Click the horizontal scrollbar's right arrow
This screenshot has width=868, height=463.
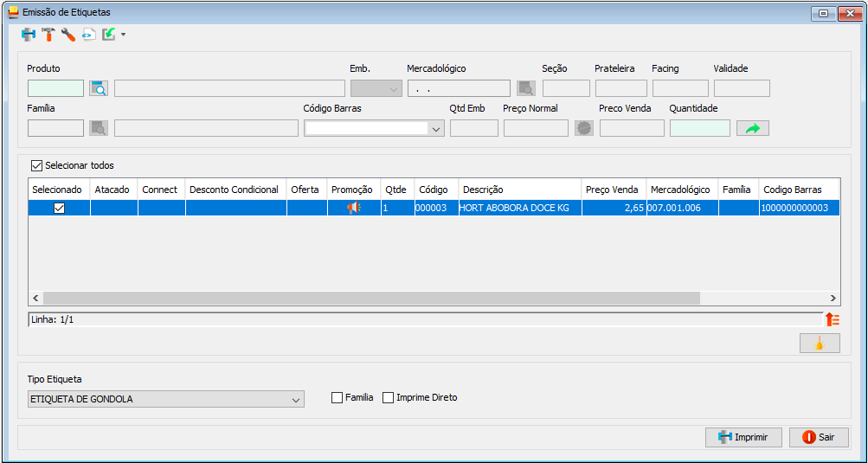(x=833, y=299)
